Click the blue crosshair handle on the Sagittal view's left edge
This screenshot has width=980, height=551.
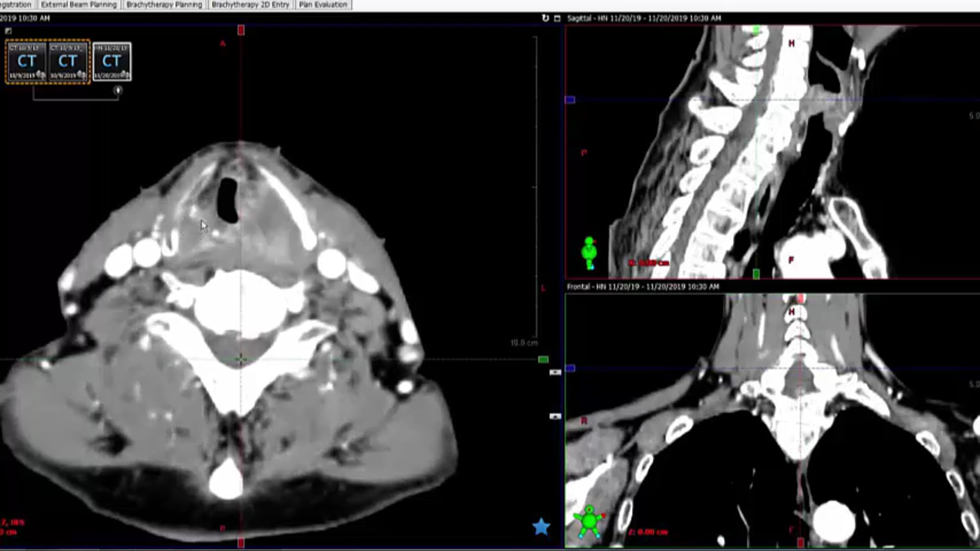point(569,100)
